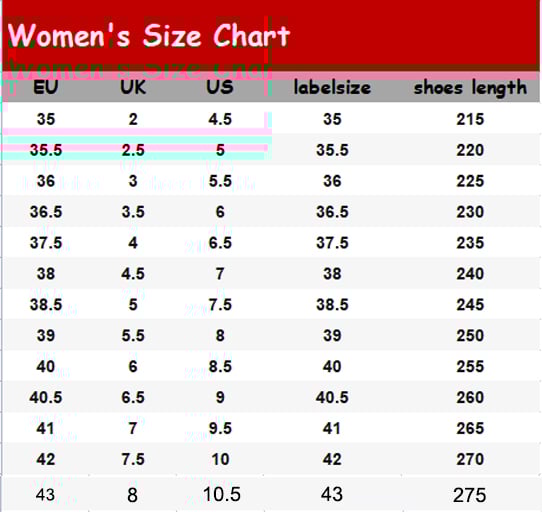542x512 pixels.
Task: Click the shoes length 225 value
Action: tap(470, 181)
